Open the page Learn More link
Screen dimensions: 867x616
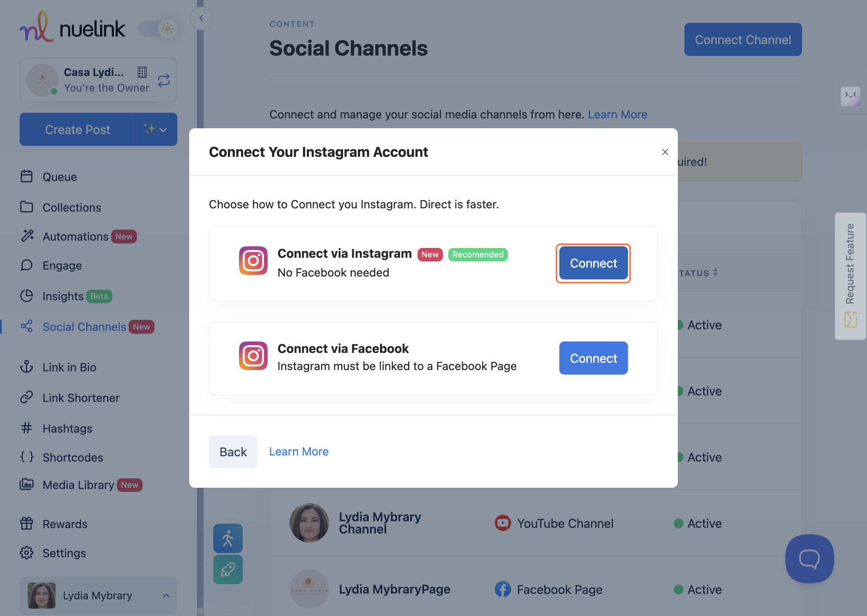click(617, 115)
